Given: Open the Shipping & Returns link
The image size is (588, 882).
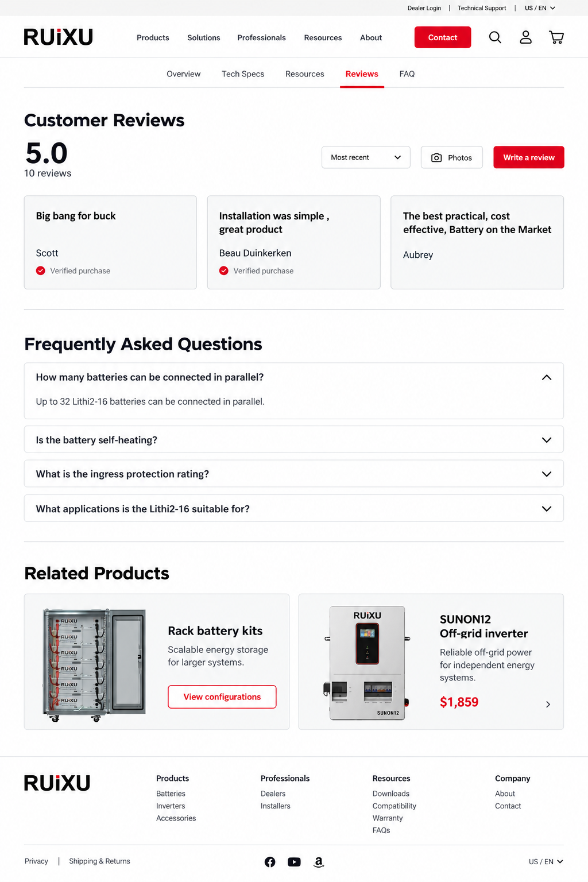Looking at the screenshot, I should click(99, 861).
